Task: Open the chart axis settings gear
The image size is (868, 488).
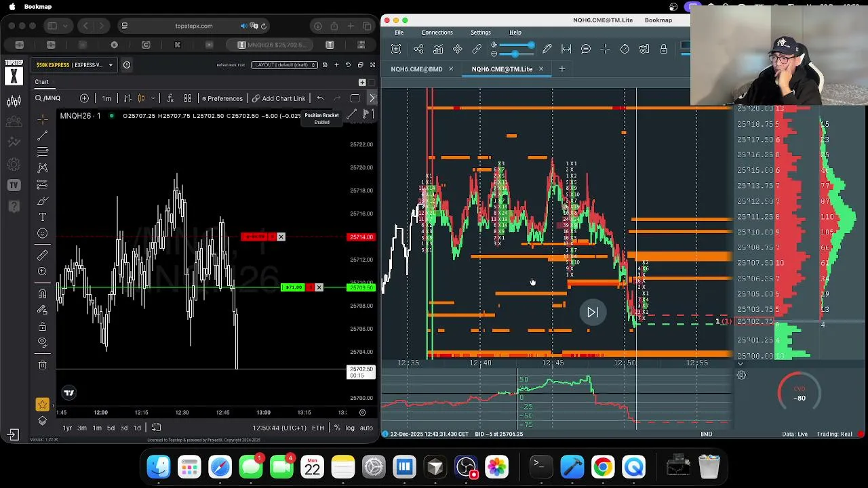Action: (x=362, y=412)
